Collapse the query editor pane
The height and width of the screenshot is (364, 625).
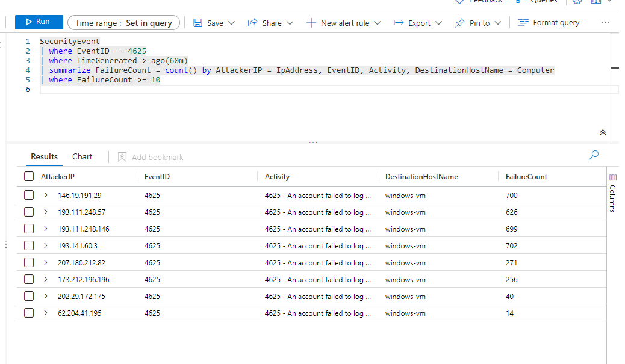[603, 132]
